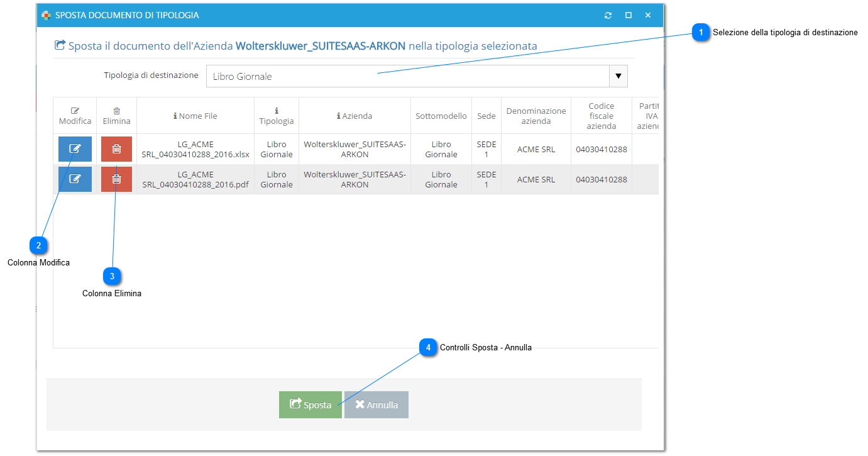Viewport: 868px width, 456px height.
Task: Click the app logo icon in the title bar
Action: click(46, 15)
